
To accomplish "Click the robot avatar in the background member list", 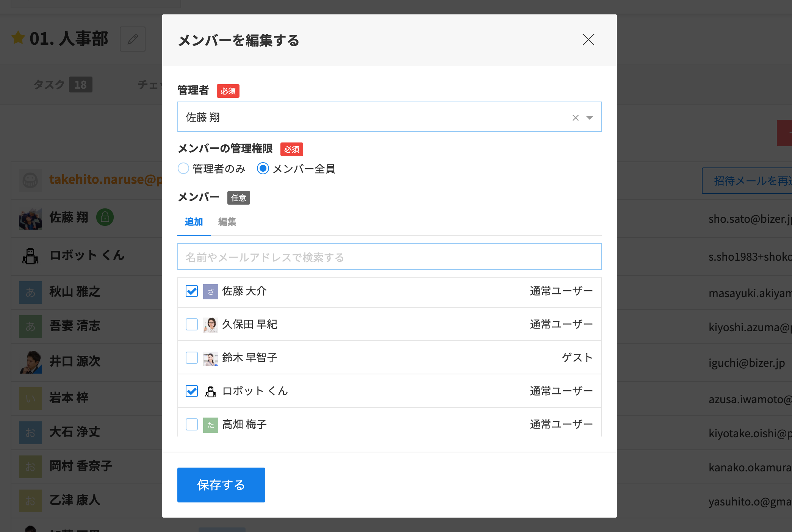I will [30, 256].
